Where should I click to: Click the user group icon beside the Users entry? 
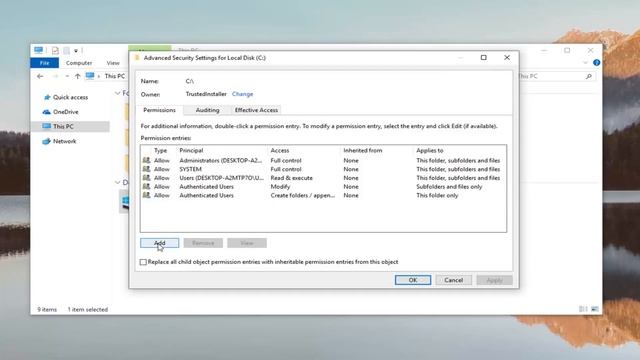click(x=146, y=178)
